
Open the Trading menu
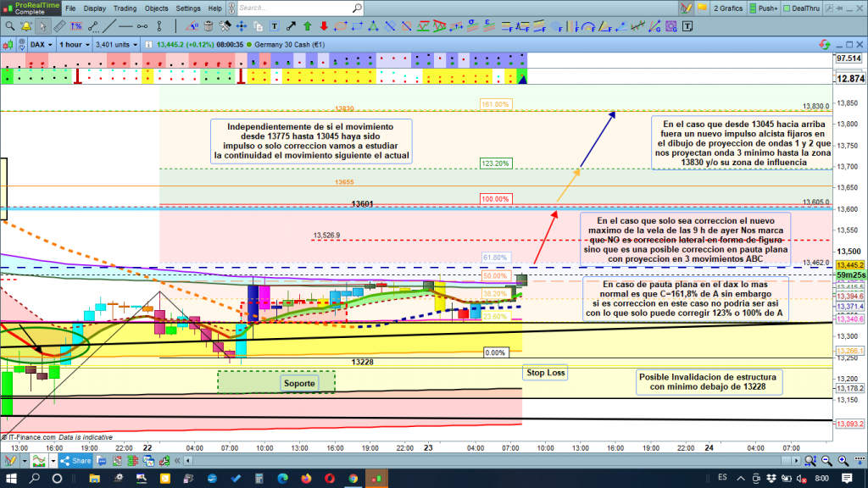pyautogui.click(x=125, y=8)
